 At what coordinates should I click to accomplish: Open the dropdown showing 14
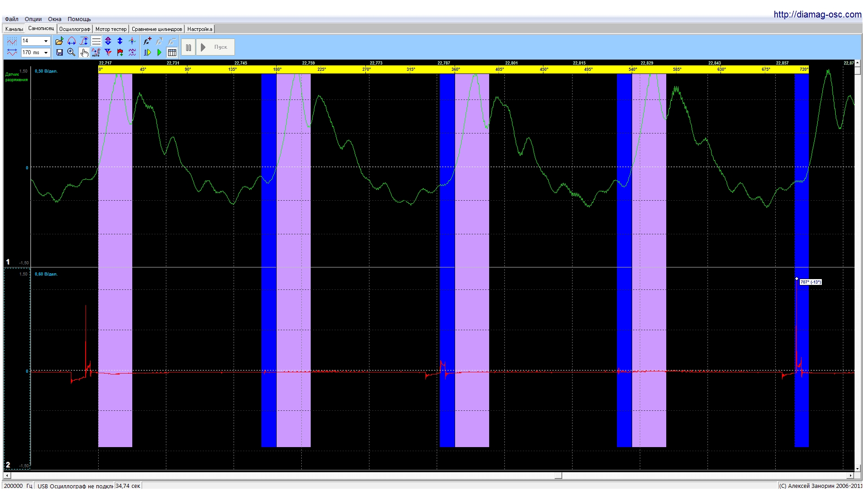[35, 41]
